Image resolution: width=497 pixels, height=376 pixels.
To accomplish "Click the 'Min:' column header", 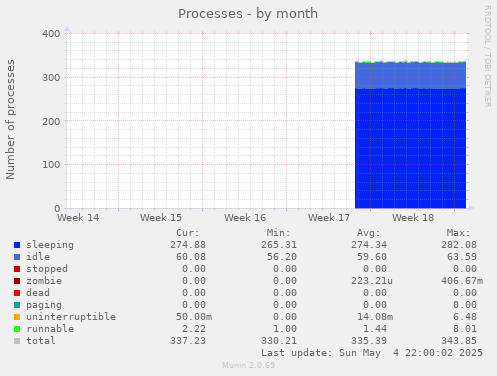I will [278, 233].
